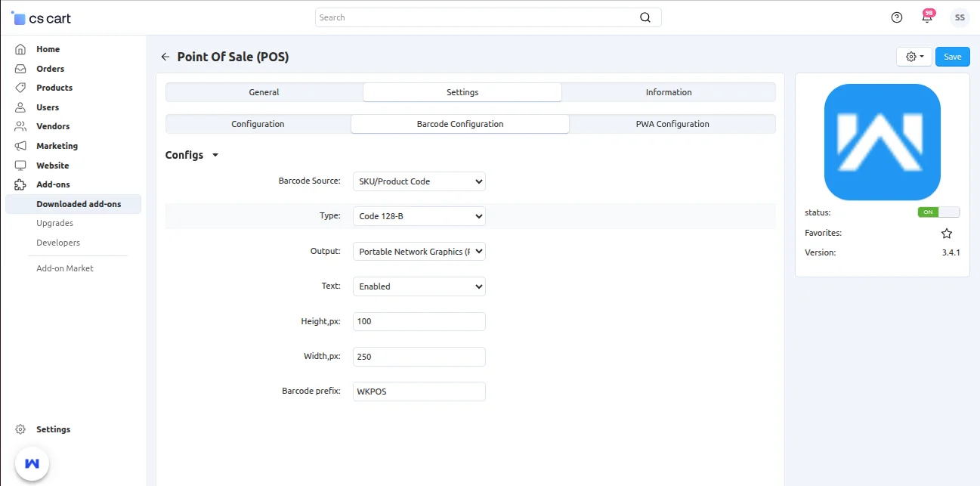The width and height of the screenshot is (980, 486).
Task: Open the barcode Type dropdown
Action: point(419,216)
